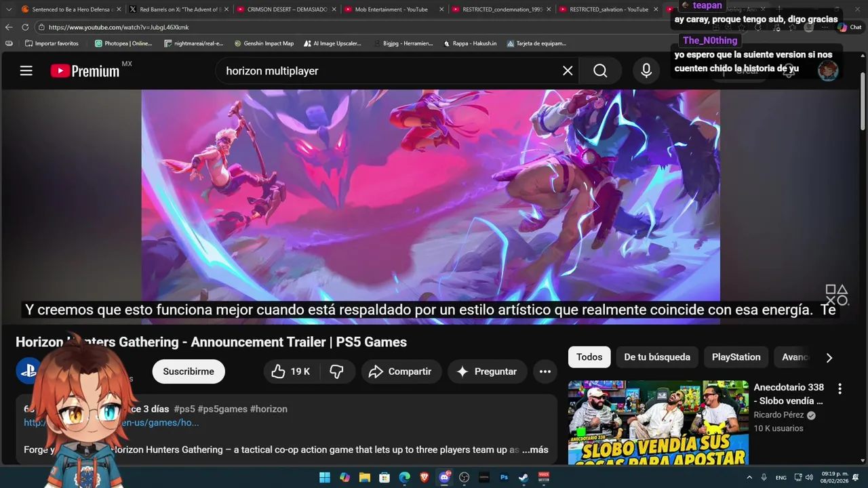This screenshot has width=868, height=488.
Task: Clear the search text with the X
Action: (x=568, y=70)
